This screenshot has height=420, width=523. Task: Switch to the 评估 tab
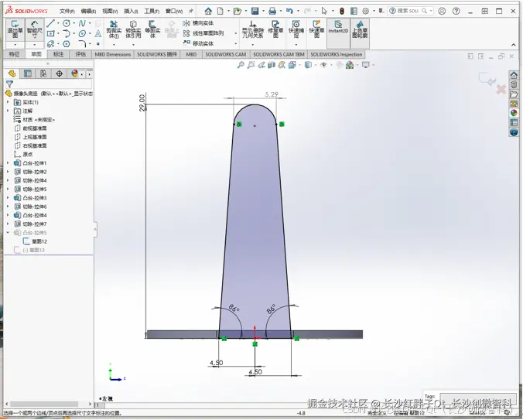pyautogui.click(x=80, y=54)
